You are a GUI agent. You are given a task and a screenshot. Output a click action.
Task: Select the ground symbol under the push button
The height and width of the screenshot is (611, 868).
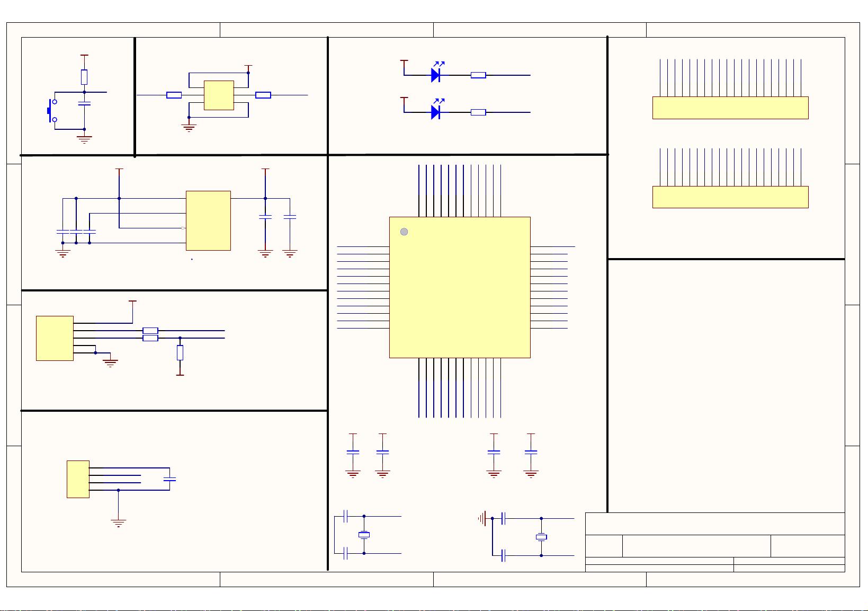[x=84, y=140]
